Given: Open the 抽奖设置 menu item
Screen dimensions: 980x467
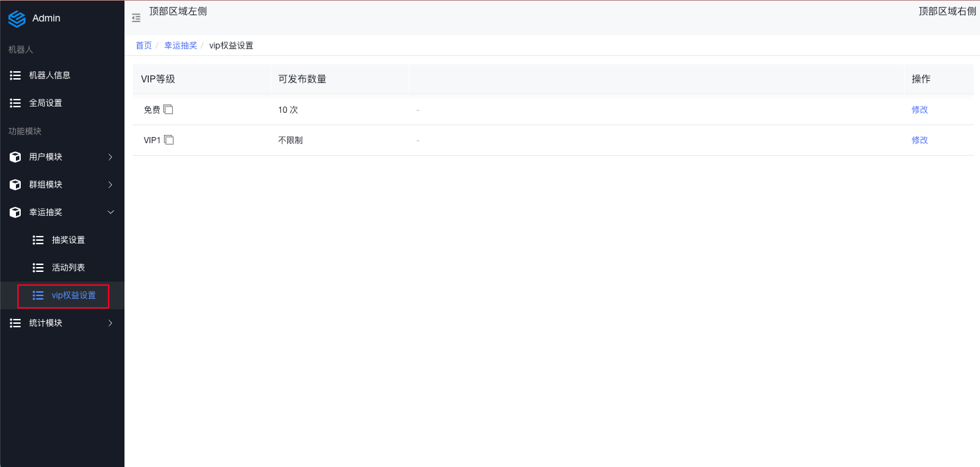Looking at the screenshot, I should coord(68,240).
